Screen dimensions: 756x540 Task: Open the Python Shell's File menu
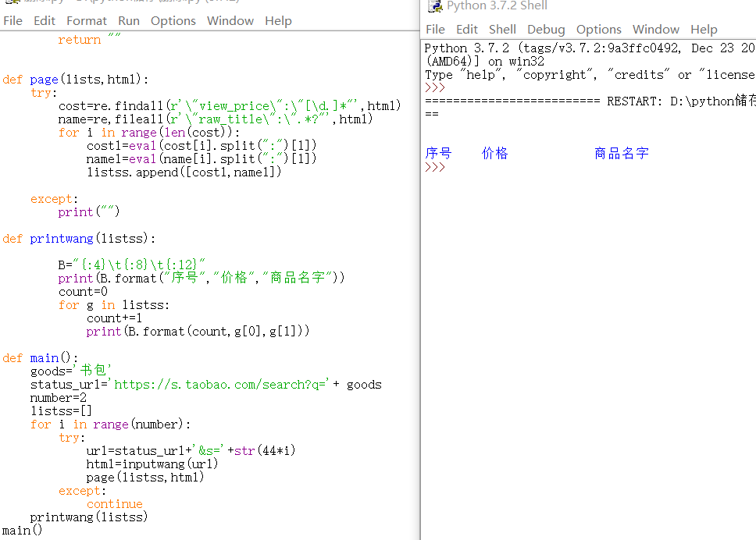coord(435,30)
